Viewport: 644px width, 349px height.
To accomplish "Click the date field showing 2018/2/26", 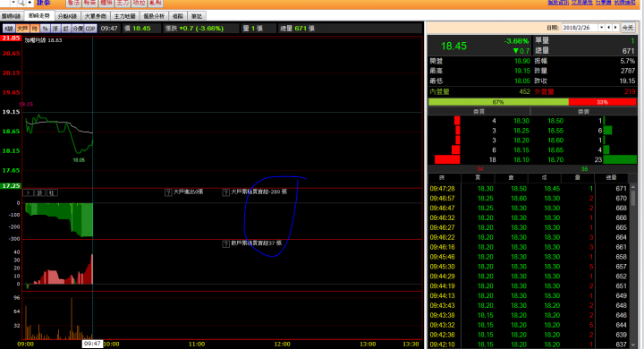I will [580, 28].
